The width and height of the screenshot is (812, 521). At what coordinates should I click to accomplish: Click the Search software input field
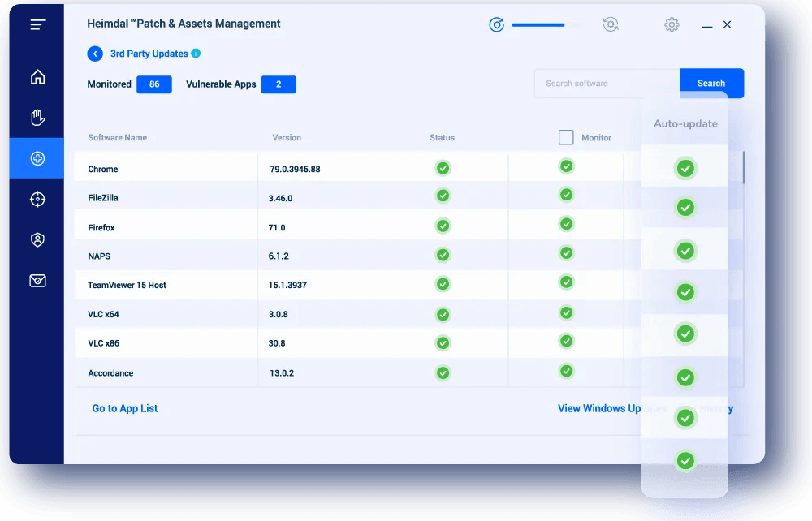[x=607, y=84]
